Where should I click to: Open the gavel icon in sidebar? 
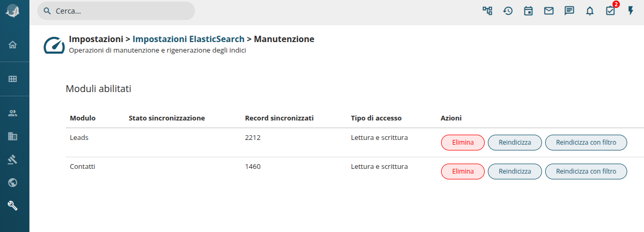coord(13,159)
